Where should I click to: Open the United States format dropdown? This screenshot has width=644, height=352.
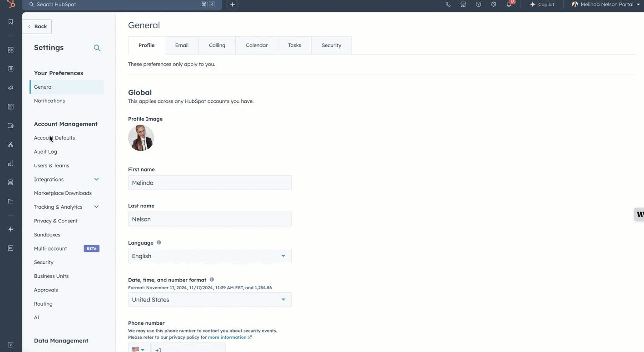pos(209,300)
